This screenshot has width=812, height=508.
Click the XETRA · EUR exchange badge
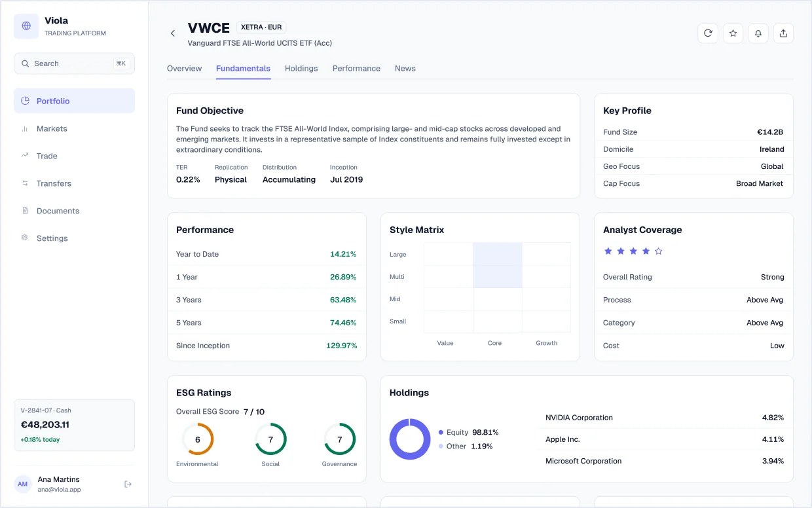tap(261, 27)
